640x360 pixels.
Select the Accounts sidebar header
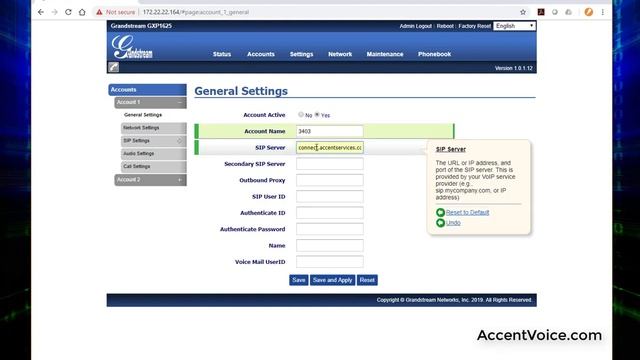(147, 89)
